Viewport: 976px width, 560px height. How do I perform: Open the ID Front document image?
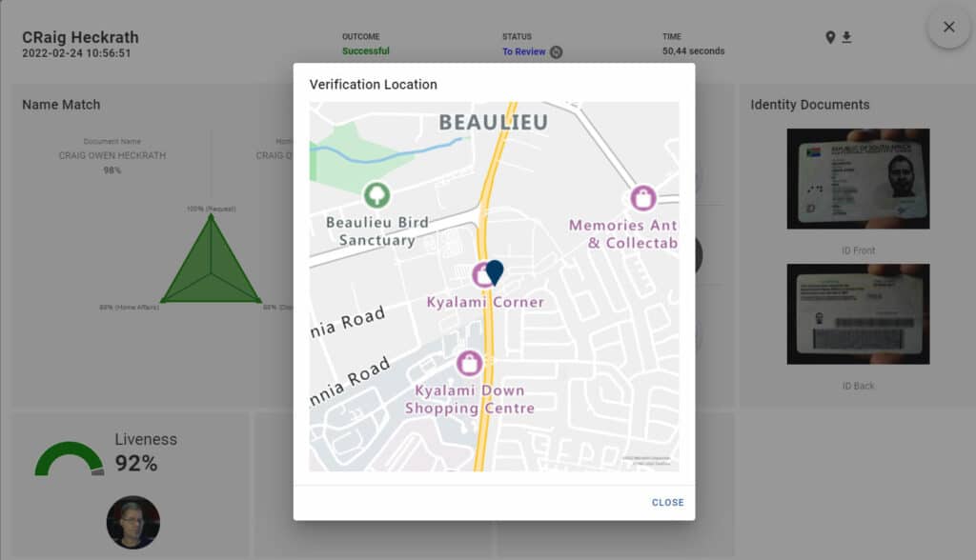point(858,179)
